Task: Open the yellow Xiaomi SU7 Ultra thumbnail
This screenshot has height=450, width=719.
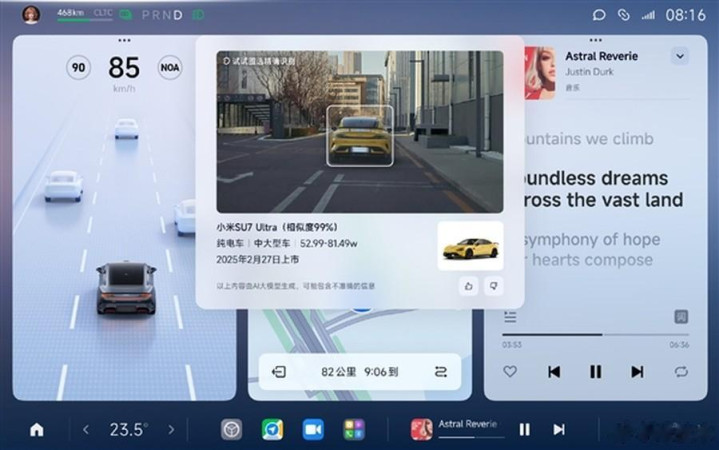Action: point(470,246)
